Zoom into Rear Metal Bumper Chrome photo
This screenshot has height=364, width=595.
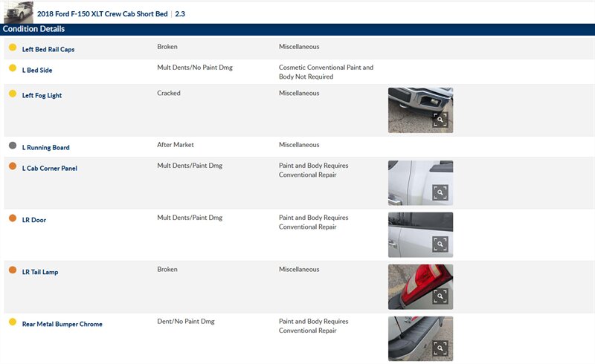click(440, 348)
